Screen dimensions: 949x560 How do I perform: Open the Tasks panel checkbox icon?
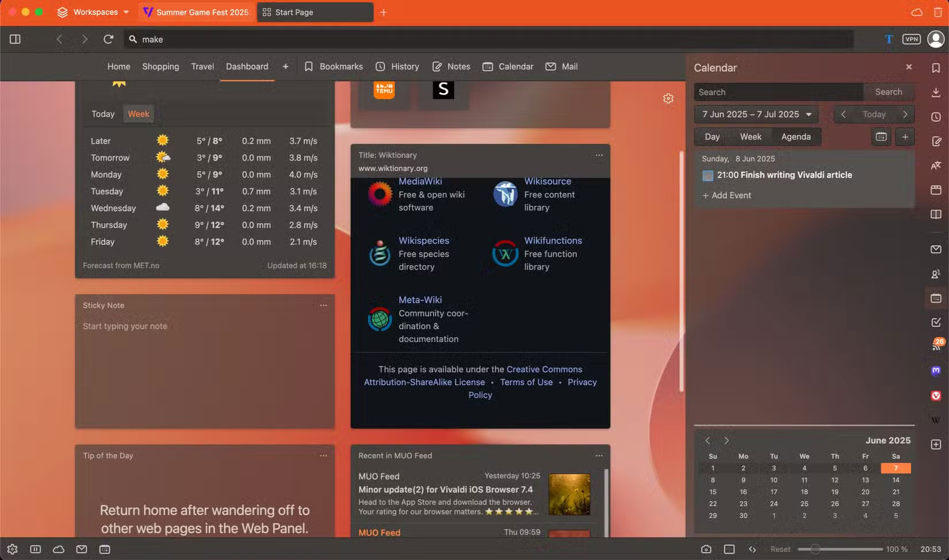(x=936, y=323)
